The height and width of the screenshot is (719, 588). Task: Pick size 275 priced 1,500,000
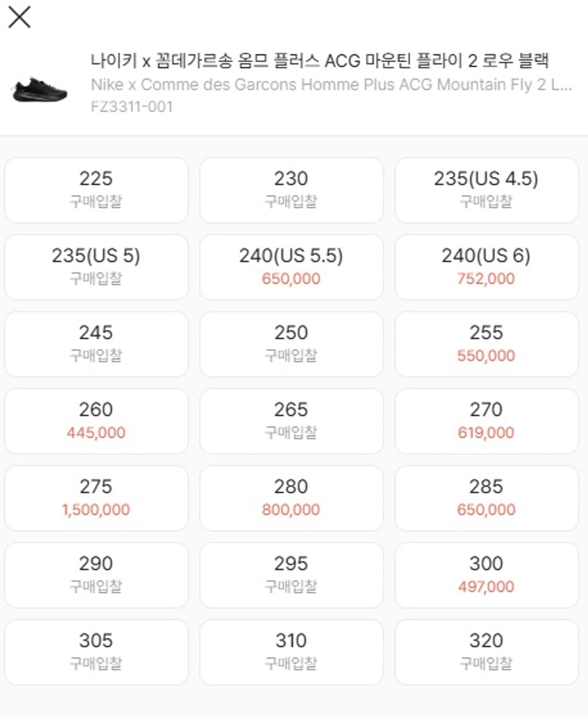96,497
